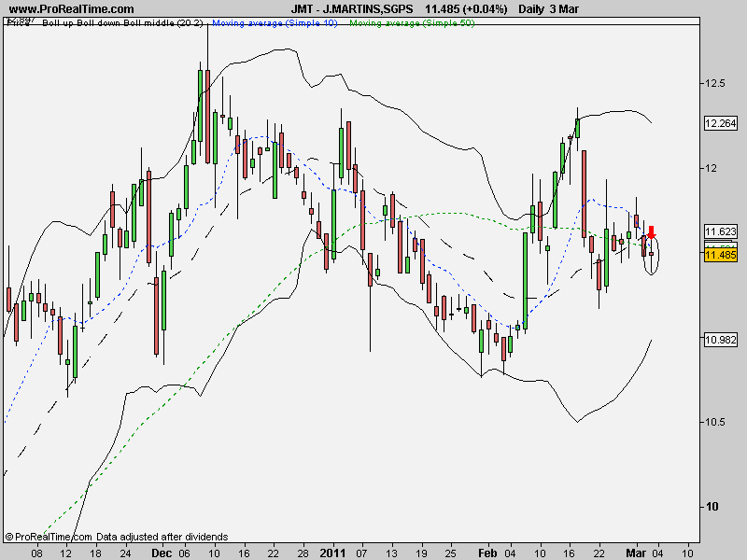The width and height of the screenshot is (747, 560).
Task: Click the Mar month label on time axis
Action: 636,553
